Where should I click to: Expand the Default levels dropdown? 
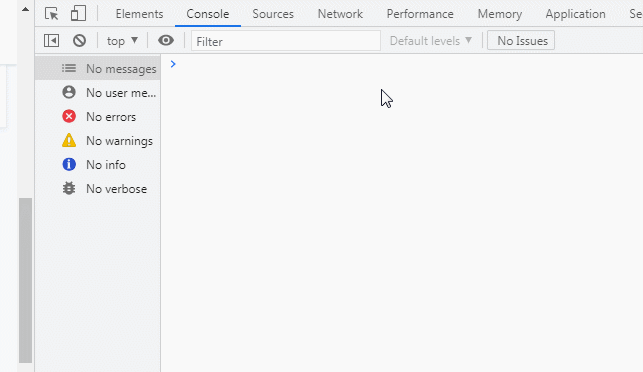pos(431,41)
